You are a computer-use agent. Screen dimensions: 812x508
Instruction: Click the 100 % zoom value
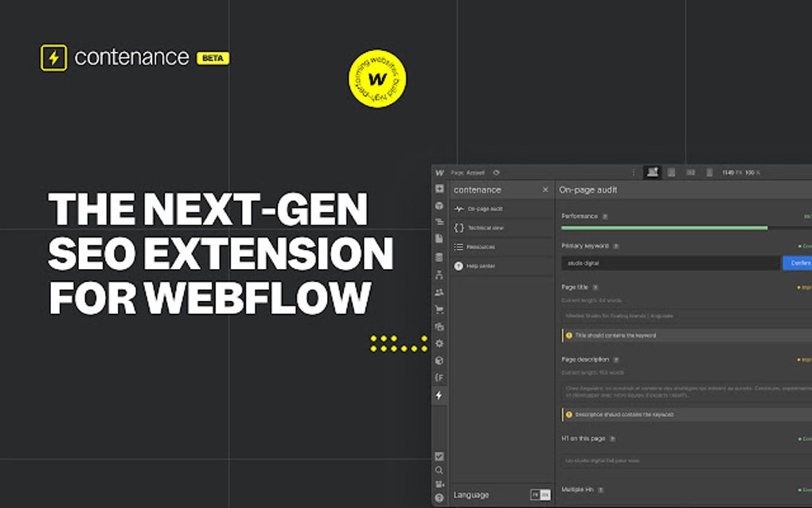tap(752, 173)
